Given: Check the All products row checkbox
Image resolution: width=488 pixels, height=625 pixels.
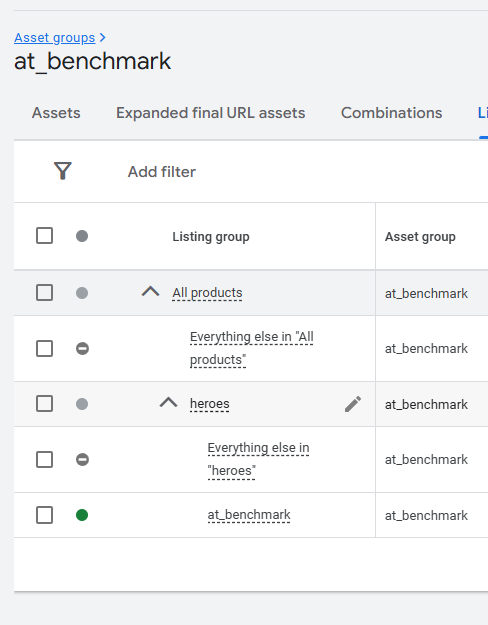Looking at the screenshot, I should [44, 293].
